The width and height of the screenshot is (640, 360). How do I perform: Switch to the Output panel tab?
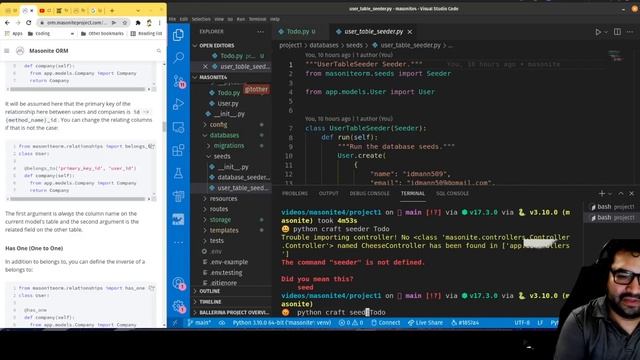pos(329,193)
